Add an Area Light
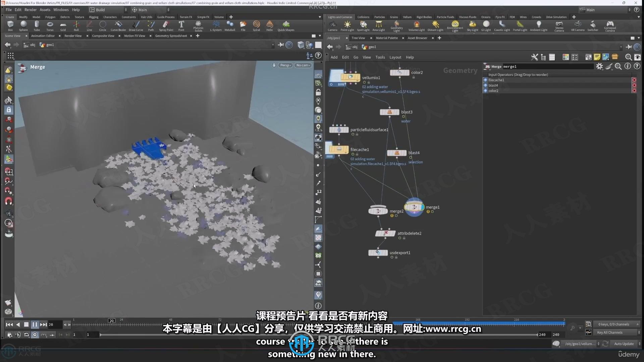Viewport: 644px width, 362px height. point(379,26)
